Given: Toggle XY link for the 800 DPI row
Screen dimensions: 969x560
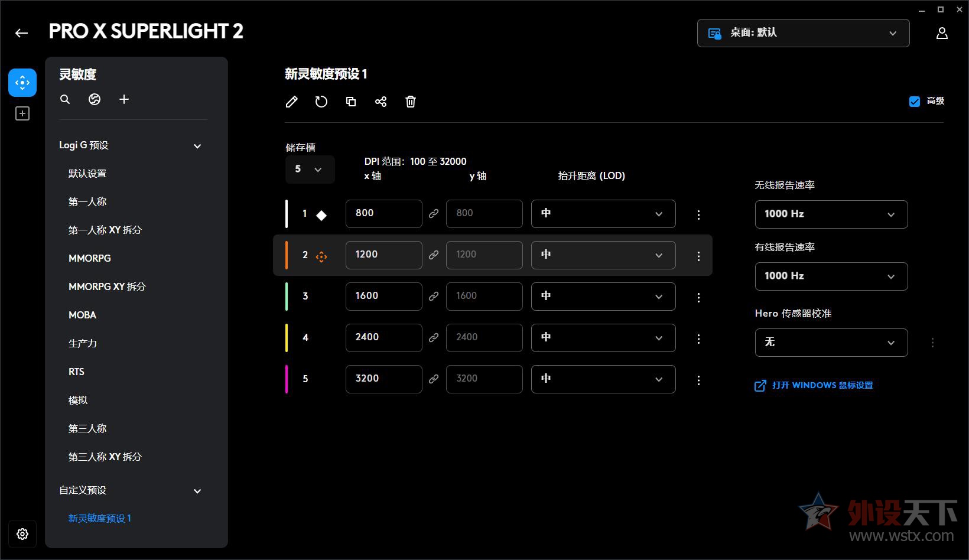Looking at the screenshot, I should [434, 214].
